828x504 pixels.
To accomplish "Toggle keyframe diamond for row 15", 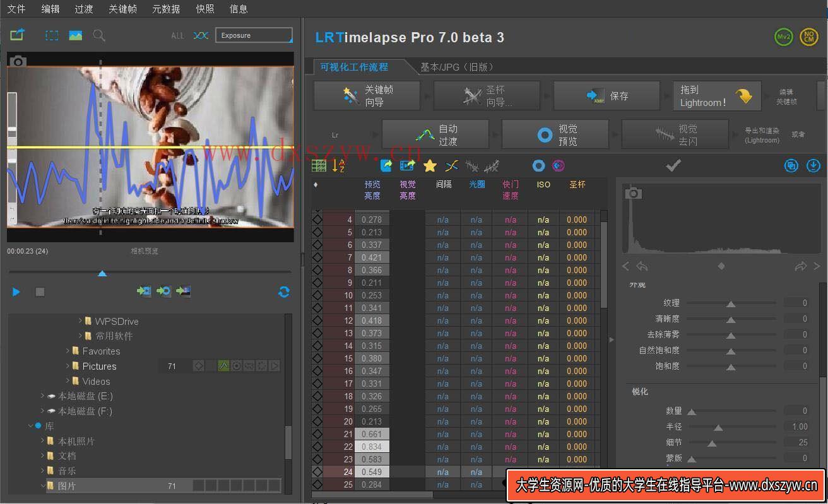I will [x=317, y=358].
